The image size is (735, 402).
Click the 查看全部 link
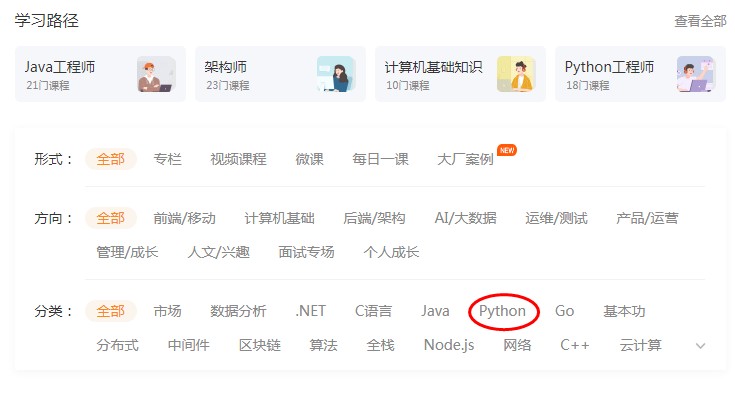[700, 21]
